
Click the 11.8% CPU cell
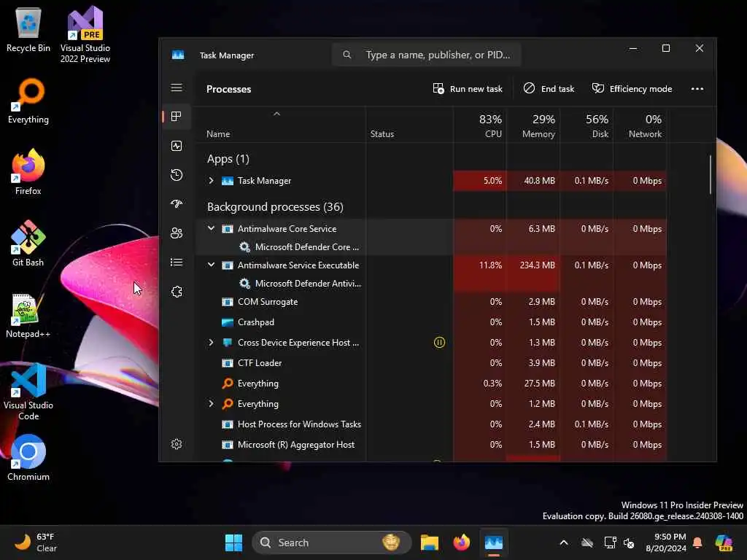pos(480,265)
